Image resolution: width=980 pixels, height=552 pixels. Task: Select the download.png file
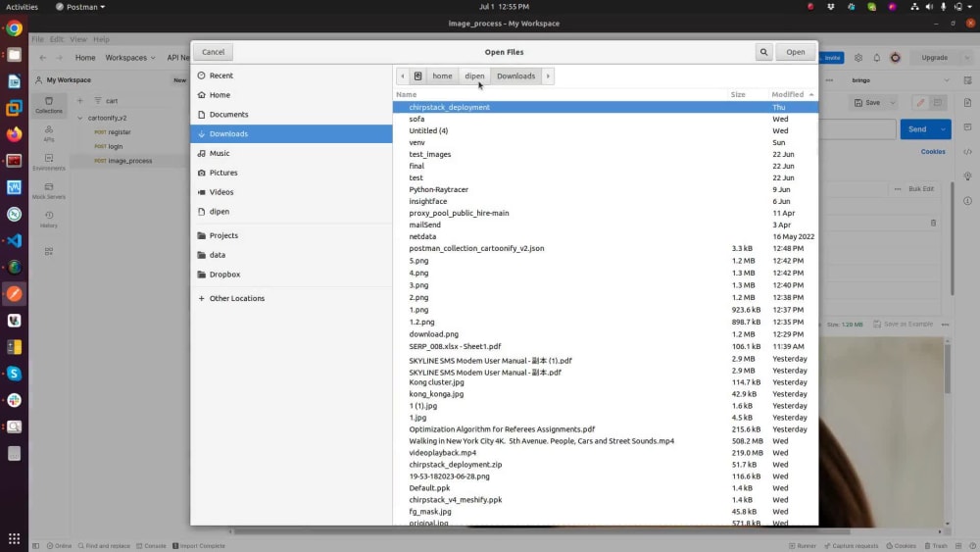[x=605, y=333]
